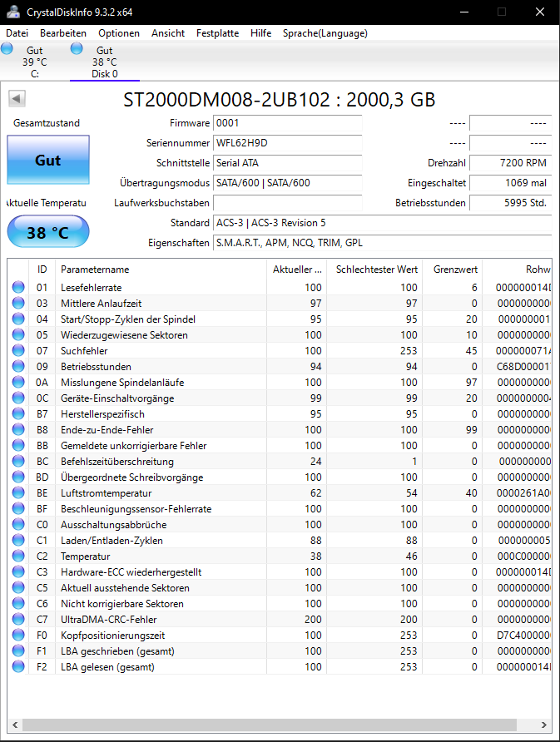Click the Betriebsstunden value 5995 Std.

point(510,203)
